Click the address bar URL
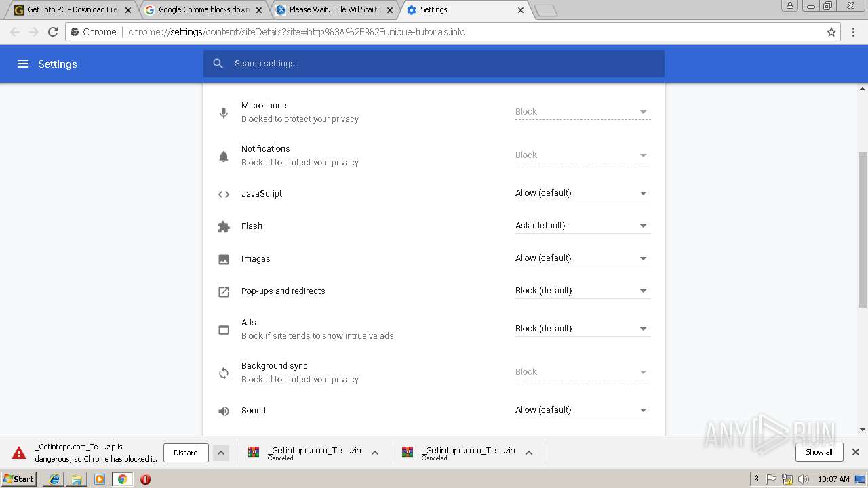868x488 pixels. (296, 32)
